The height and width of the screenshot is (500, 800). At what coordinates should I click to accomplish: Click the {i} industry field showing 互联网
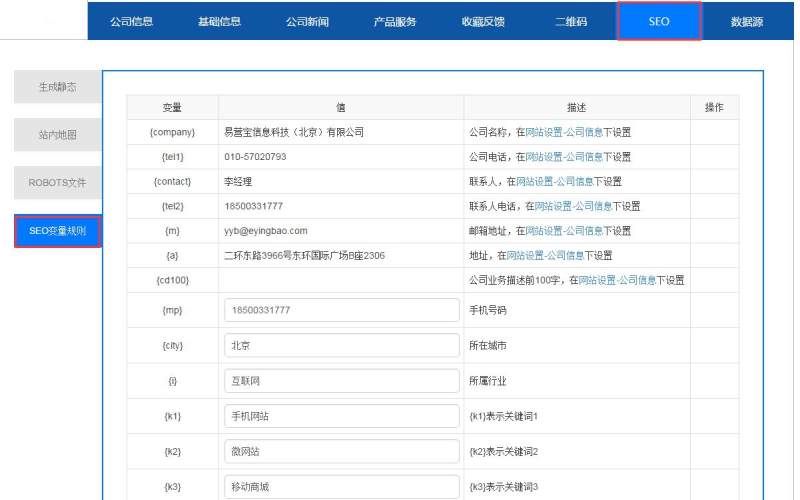coord(341,381)
